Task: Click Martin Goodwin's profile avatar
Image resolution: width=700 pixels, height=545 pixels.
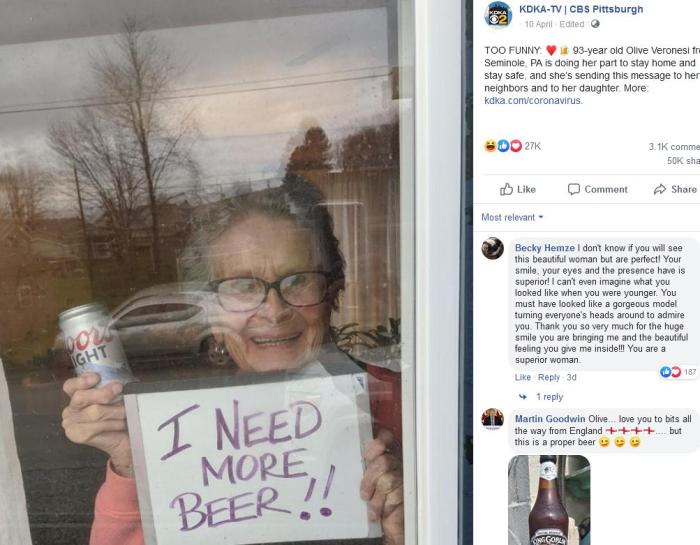Action: point(492,419)
